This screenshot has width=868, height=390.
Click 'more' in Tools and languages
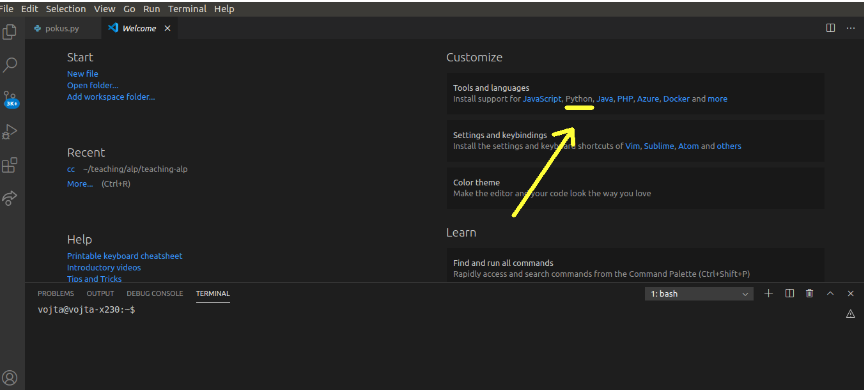(717, 99)
